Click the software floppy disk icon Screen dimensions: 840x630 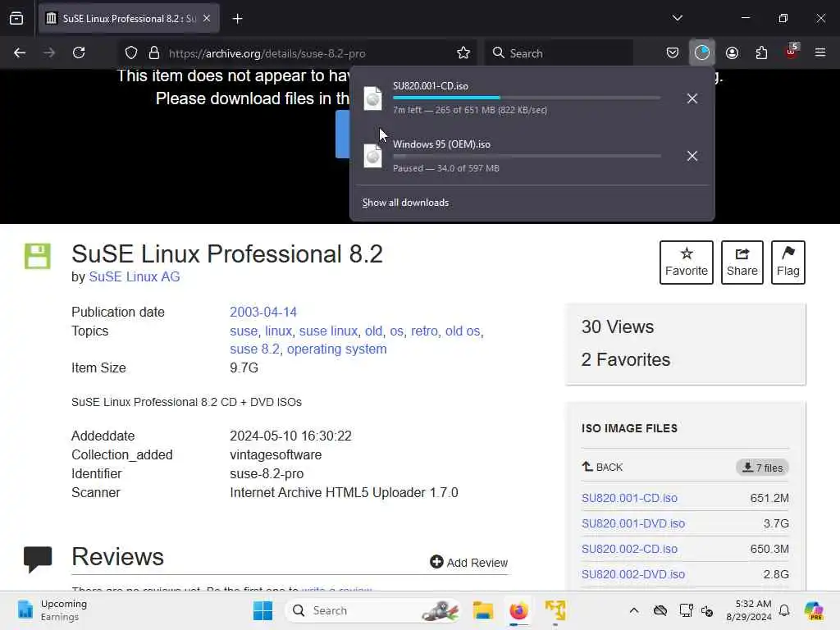coord(37,256)
